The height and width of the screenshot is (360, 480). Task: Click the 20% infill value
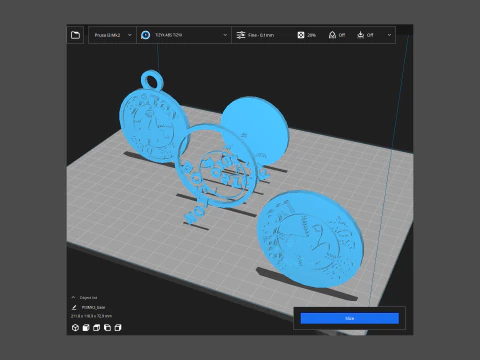pos(311,35)
